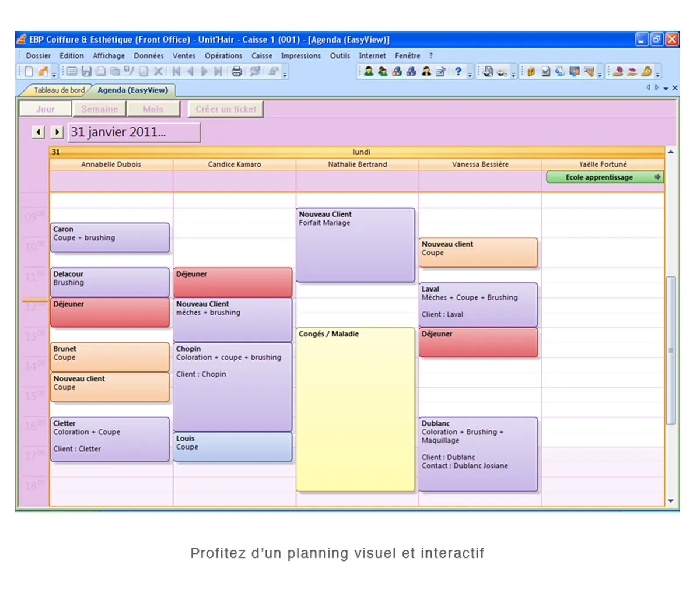Select the Congés / Maladie yellow block

[356, 409]
